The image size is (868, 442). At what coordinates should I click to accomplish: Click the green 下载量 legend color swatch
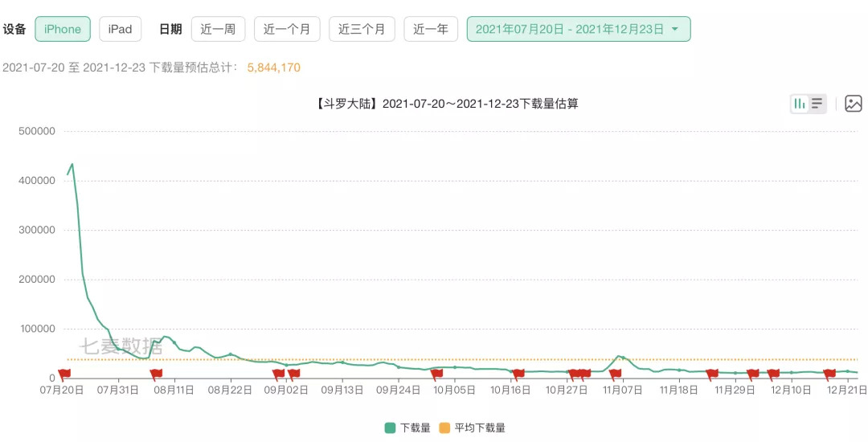coord(390,428)
